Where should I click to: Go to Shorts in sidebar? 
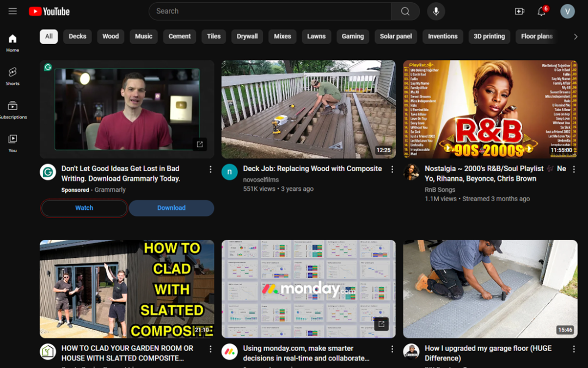pyautogui.click(x=13, y=76)
